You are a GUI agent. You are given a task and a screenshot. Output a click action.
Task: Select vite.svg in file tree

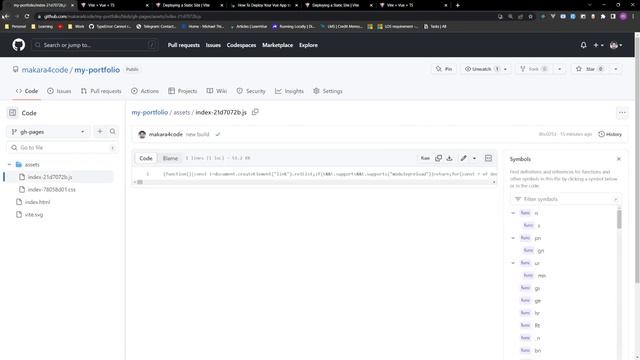point(33,214)
